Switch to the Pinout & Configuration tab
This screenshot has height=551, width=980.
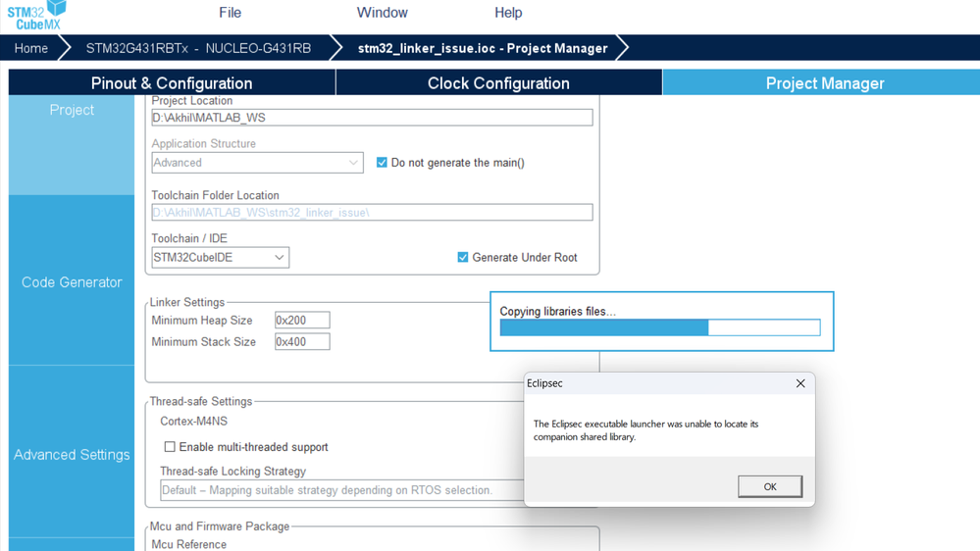click(172, 83)
